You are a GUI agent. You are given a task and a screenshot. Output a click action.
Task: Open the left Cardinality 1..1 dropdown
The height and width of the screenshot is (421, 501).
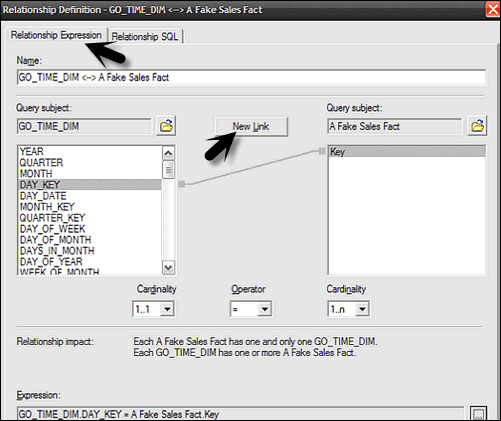(x=167, y=309)
